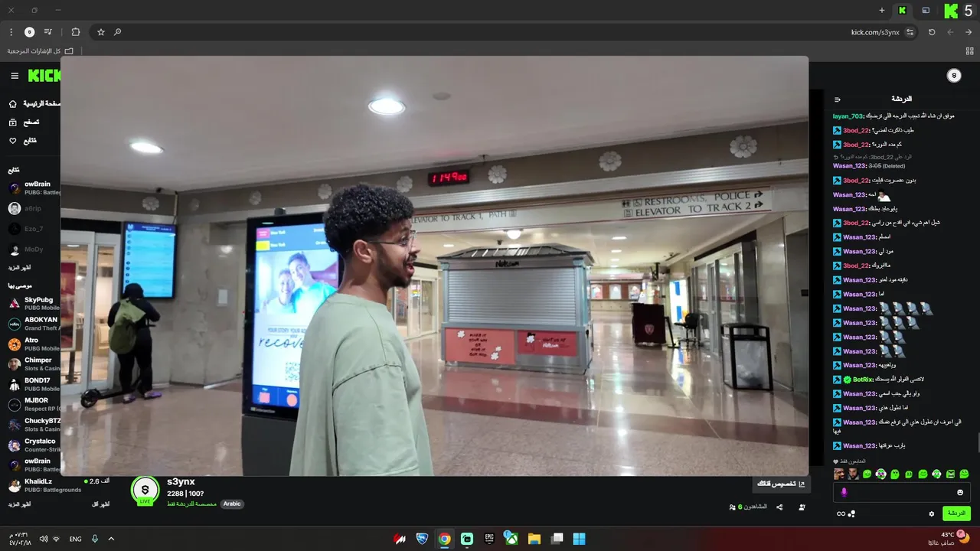Open Atro recommended channel
Image resolution: width=980 pixels, height=551 pixels.
[33, 344]
